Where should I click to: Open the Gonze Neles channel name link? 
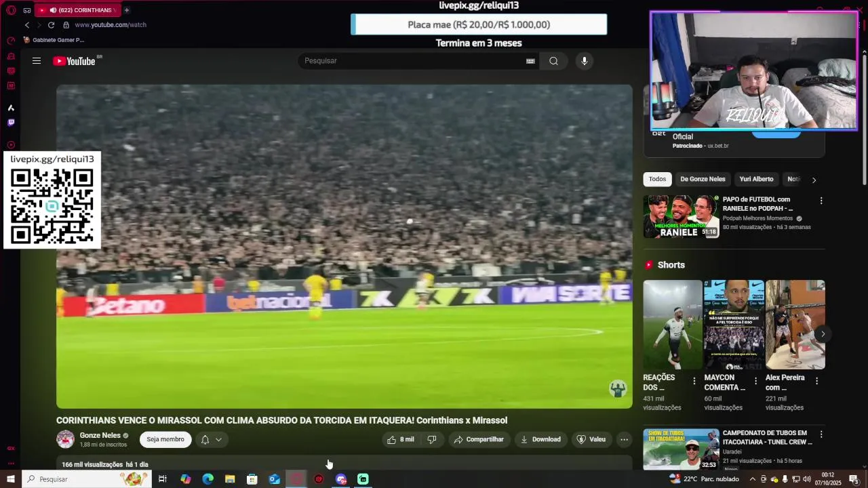click(x=100, y=436)
